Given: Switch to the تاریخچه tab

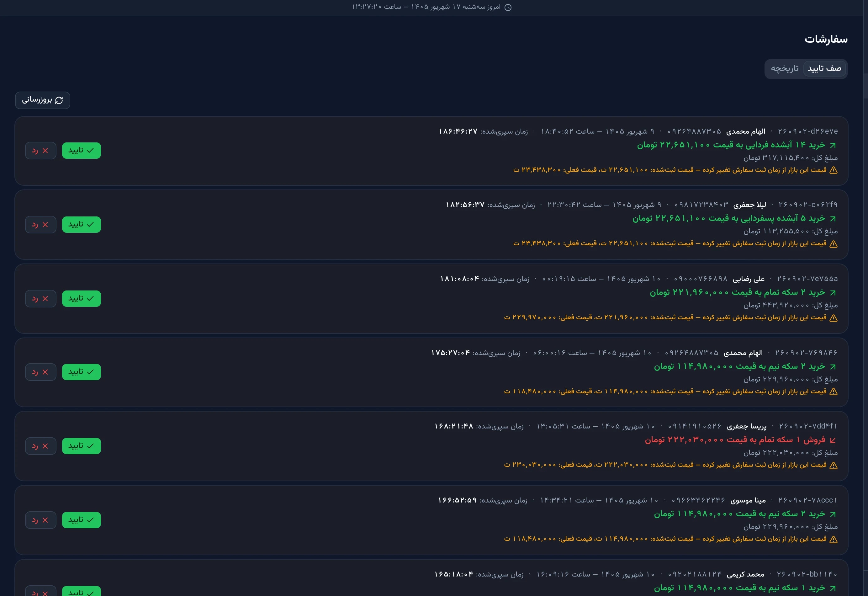Looking at the screenshot, I should 785,69.
